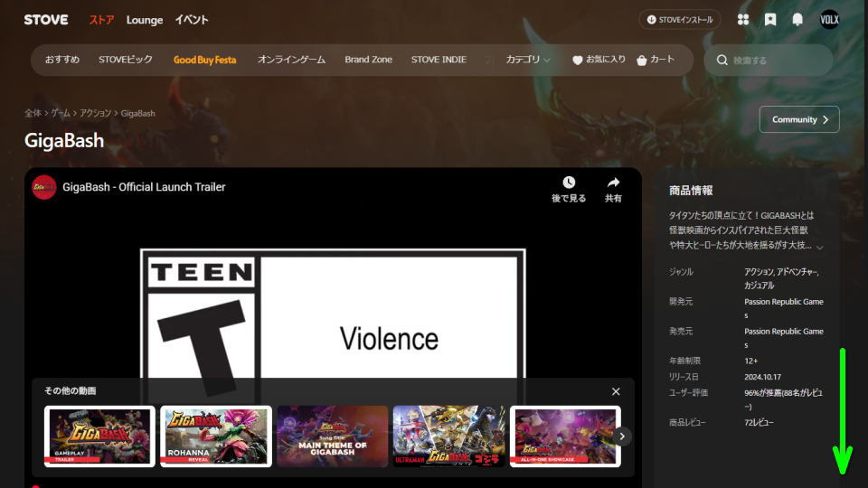Open the notifications bell
Screen dimensions: 868x488
point(798,20)
